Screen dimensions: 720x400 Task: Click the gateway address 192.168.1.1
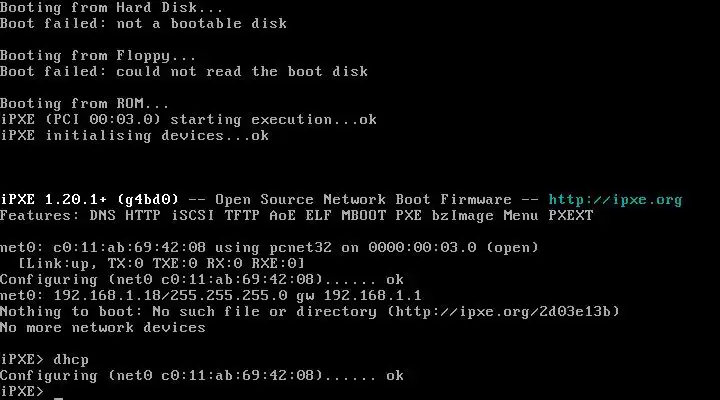372,296
